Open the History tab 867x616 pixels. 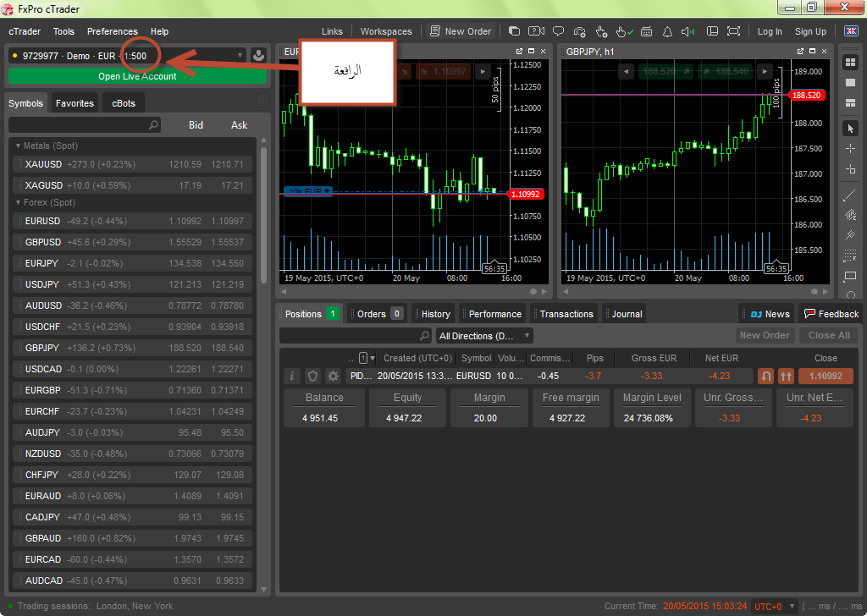click(433, 314)
